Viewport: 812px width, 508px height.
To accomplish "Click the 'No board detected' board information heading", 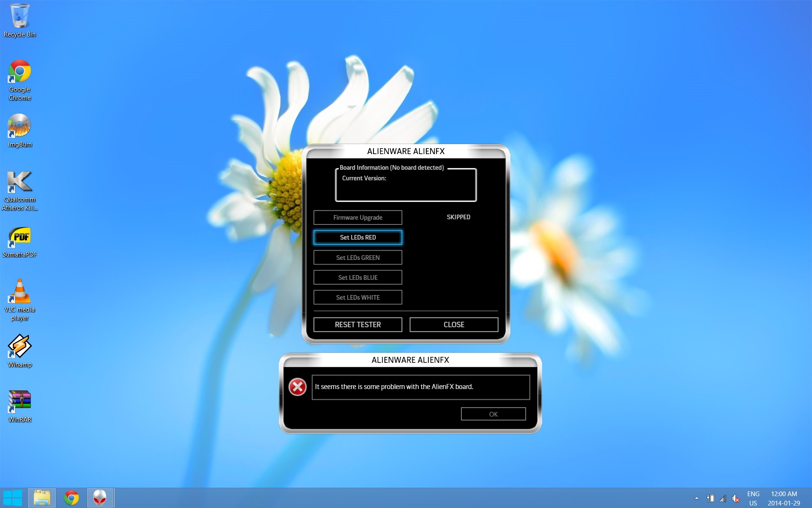I will (392, 168).
